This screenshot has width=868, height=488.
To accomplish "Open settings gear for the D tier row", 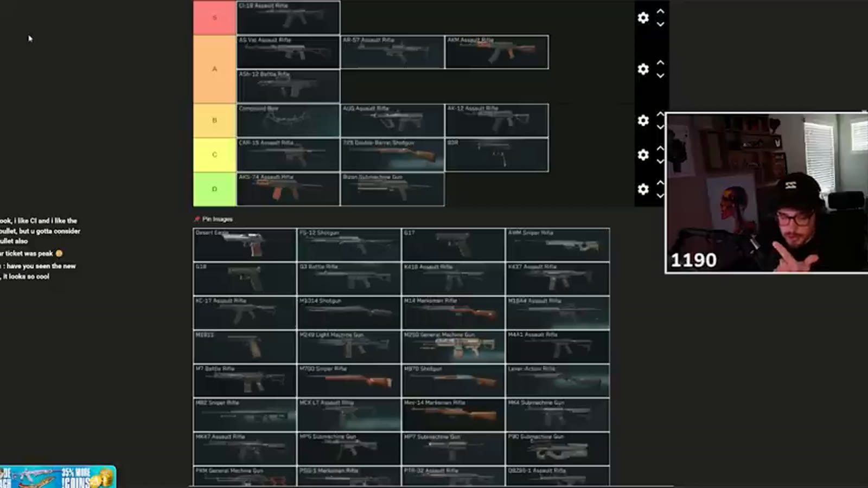I will [643, 189].
